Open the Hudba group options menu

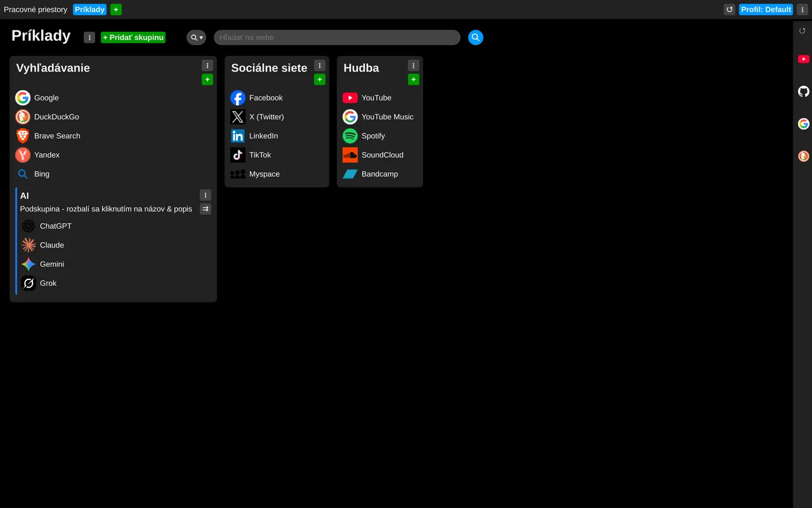coord(414,65)
